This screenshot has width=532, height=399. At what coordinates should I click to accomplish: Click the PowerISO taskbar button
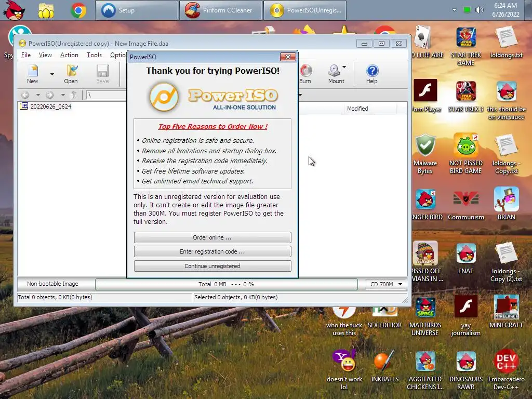point(304,10)
